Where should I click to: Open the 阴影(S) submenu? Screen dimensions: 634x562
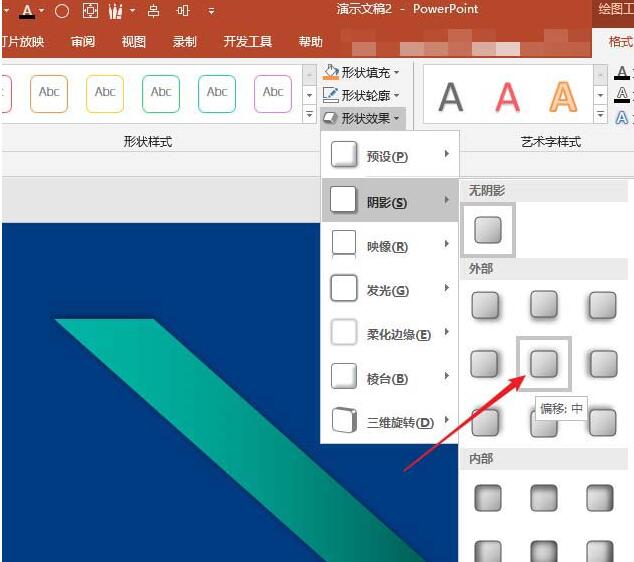[x=390, y=200]
